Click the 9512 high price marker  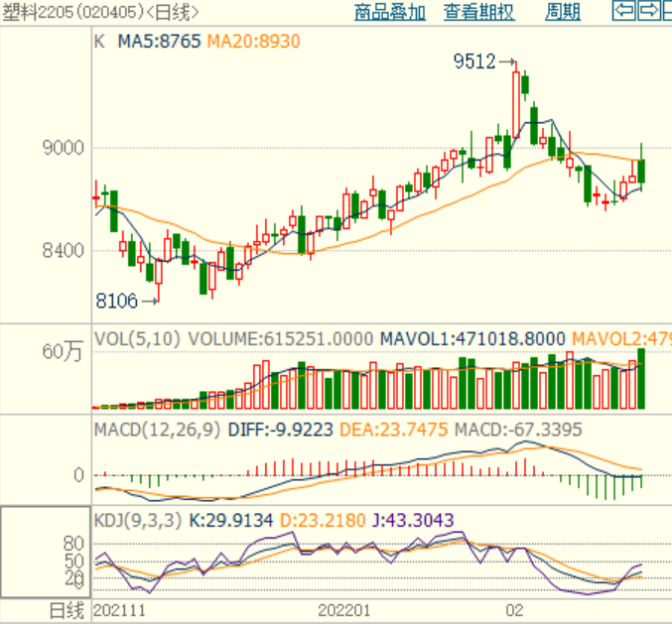(x=474, y=62)
